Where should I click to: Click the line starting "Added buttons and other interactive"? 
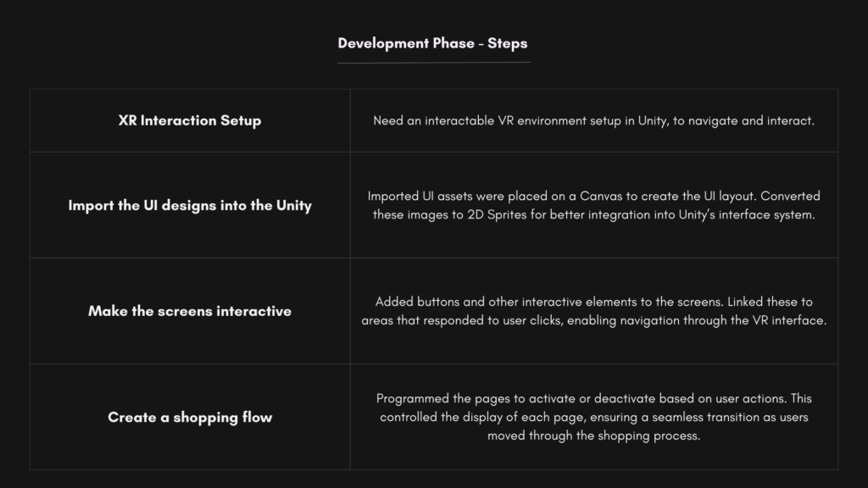tap(593, 302)
